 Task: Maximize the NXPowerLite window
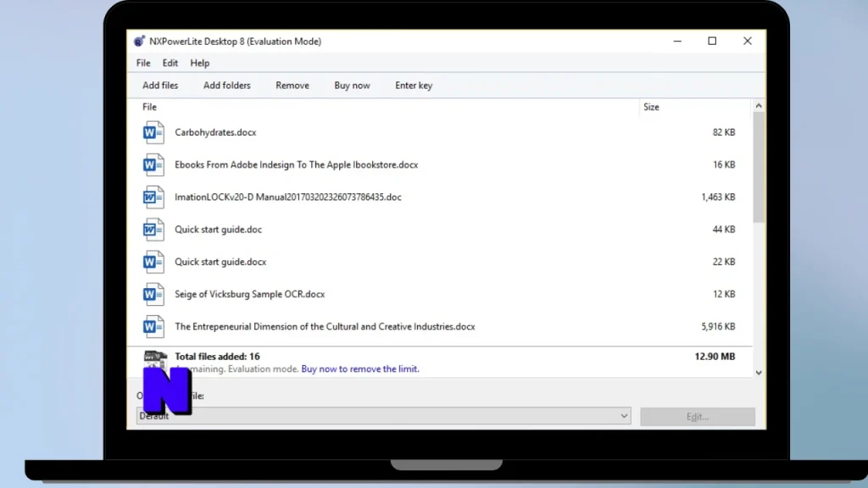[712, 41]
